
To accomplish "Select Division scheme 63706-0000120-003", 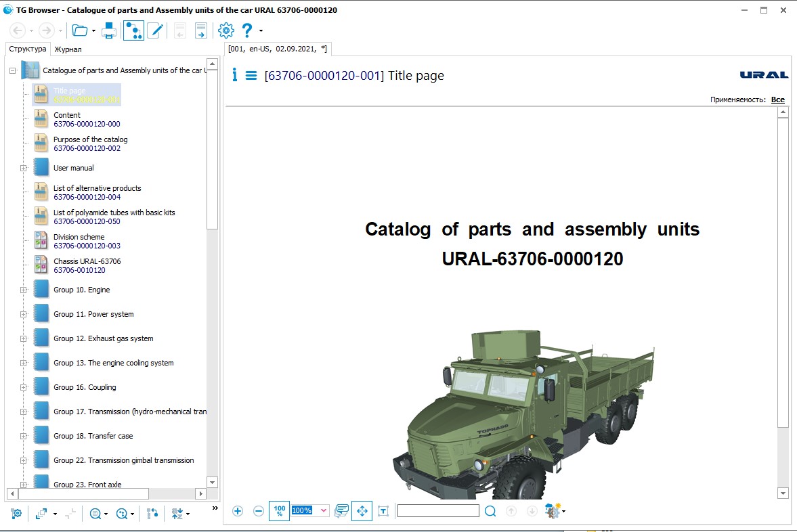I will [x=87, y=242].
